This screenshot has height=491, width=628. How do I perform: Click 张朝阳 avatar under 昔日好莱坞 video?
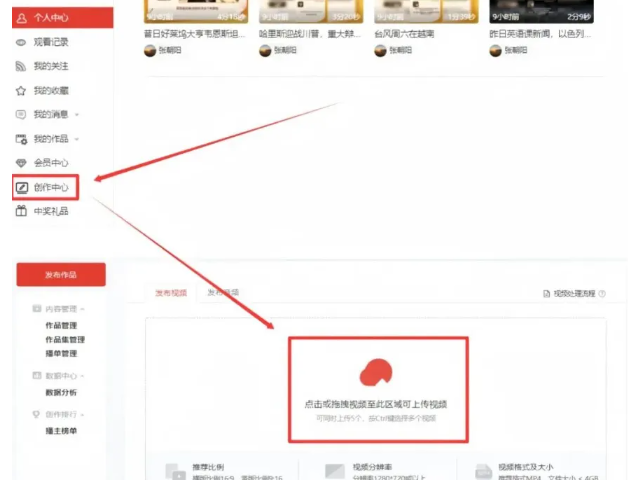coord(150,51)
